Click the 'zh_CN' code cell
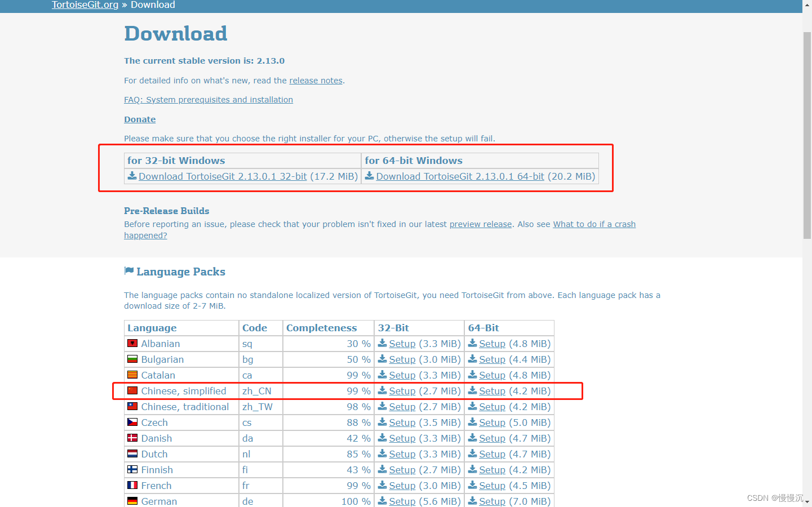The height and width of the screenshot is (507, 812). tap(261, 391)
